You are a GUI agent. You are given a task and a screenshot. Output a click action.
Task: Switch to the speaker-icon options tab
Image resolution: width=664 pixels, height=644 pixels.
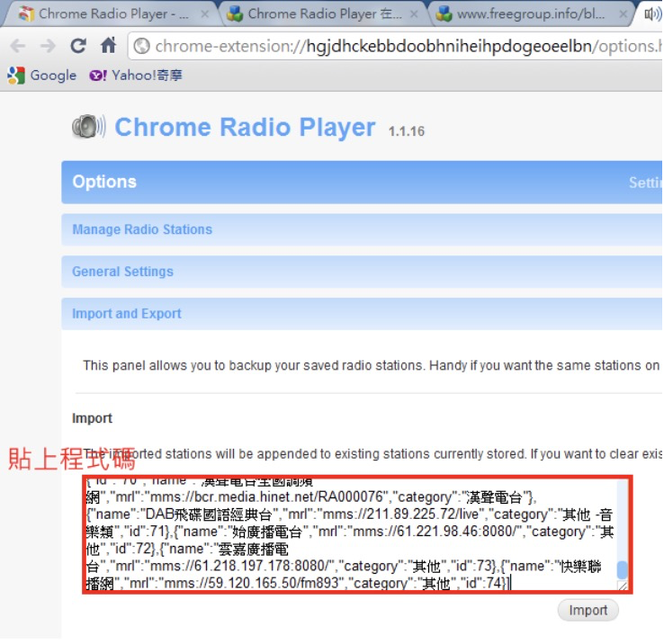[x=651, y=14]
